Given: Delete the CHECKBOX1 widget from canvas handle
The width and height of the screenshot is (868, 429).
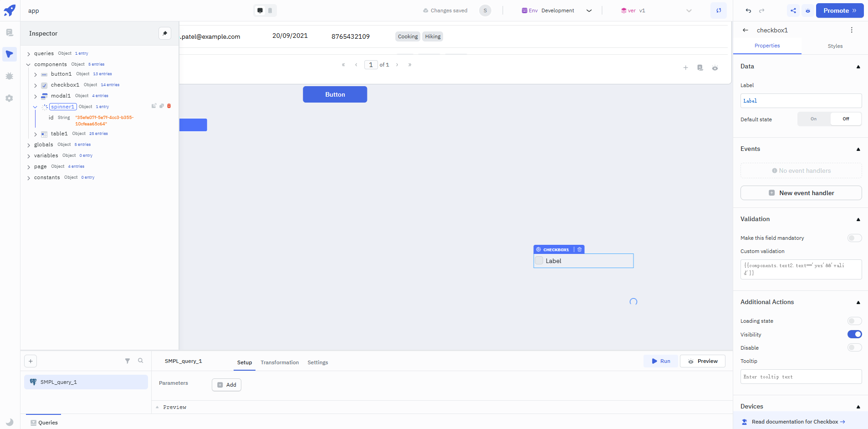Looking at the screenshot, I should pos(579,249).
